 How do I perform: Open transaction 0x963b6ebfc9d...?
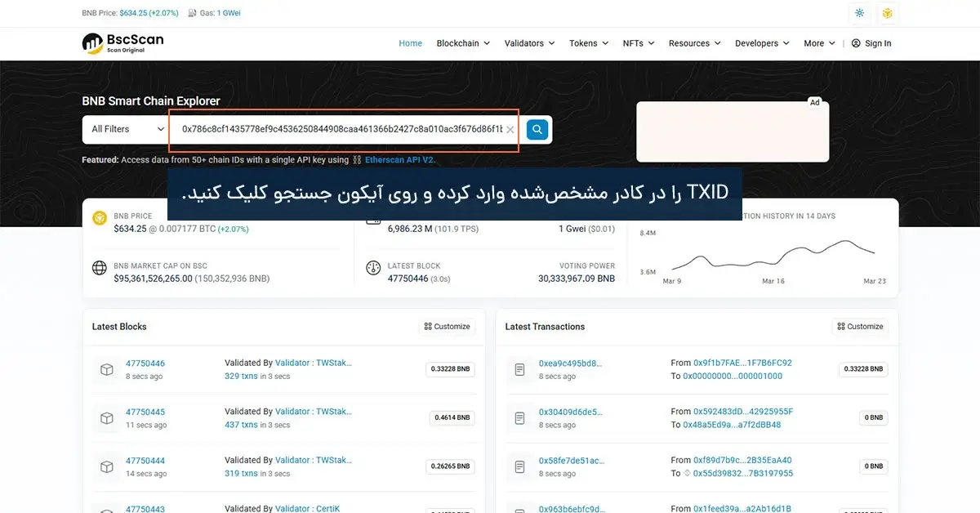point(570,509)
